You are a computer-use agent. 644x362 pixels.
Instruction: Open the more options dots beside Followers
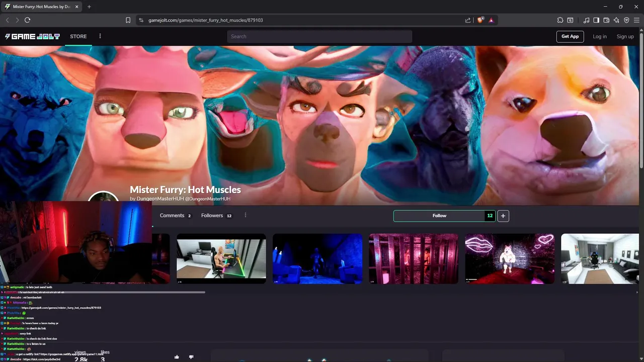click(246, 215)
